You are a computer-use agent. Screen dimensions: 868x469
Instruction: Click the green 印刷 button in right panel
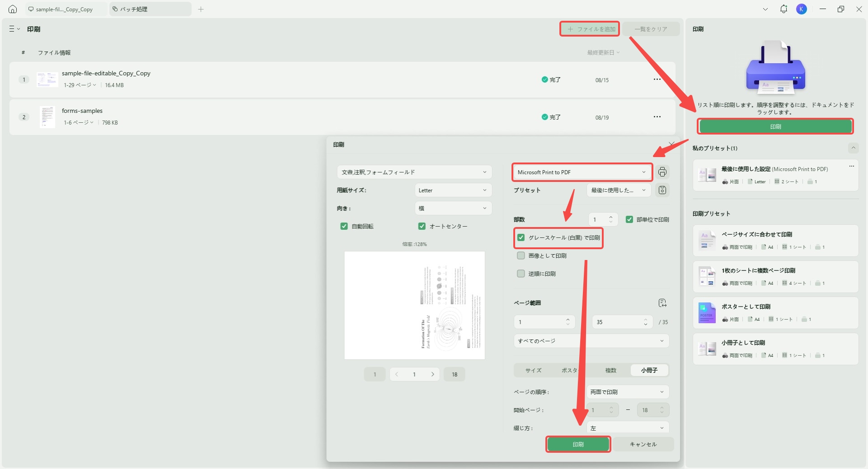775,126
